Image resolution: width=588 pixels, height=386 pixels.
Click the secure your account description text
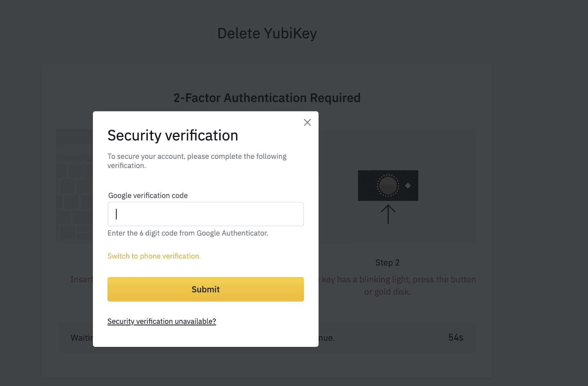pos(197,161)
